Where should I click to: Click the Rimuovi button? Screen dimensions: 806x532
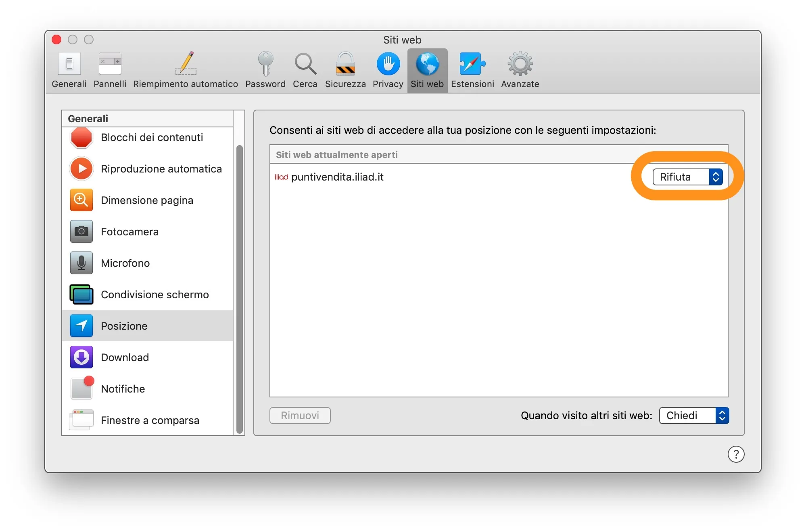click(300, 416)
